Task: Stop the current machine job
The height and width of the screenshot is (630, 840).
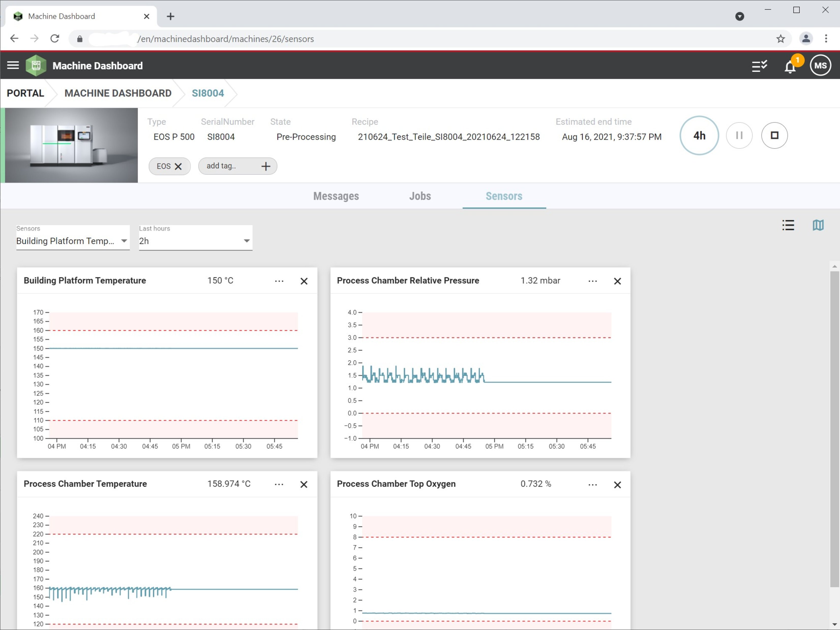Action: (x=775, y=135)
